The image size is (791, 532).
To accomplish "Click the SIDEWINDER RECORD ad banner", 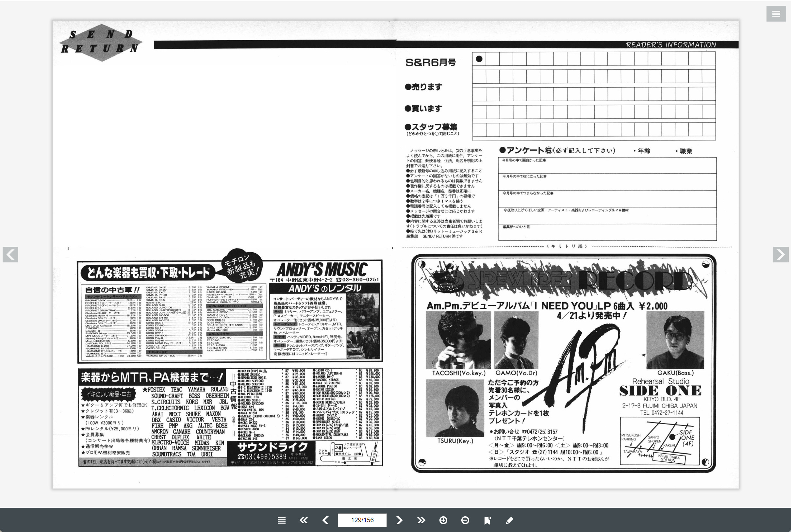I will click(563, 280).
